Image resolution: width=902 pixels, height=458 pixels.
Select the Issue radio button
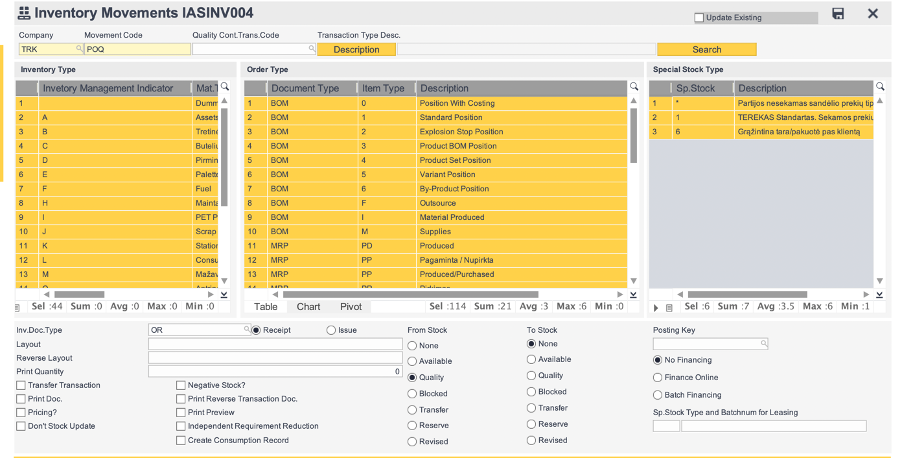point(331,330)
